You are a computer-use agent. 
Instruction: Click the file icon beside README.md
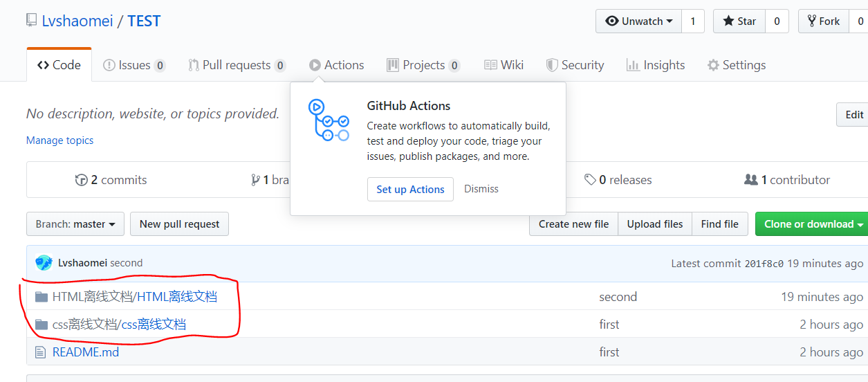41,352
